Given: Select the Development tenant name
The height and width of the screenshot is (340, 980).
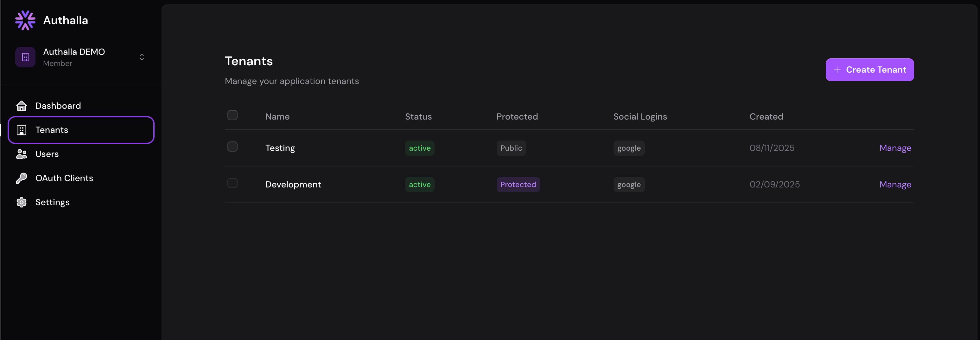Looking at the screenshot, I should (x=293, y=184).
